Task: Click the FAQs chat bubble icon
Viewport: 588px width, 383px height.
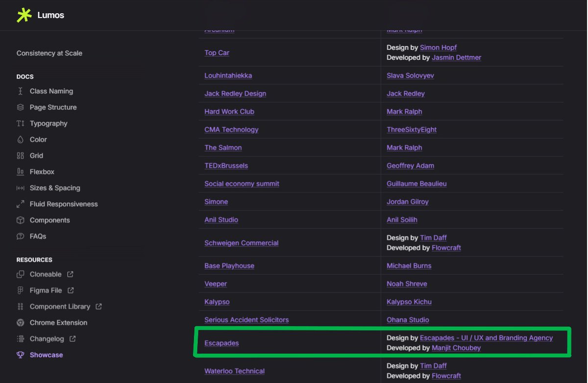Action: 20,237
